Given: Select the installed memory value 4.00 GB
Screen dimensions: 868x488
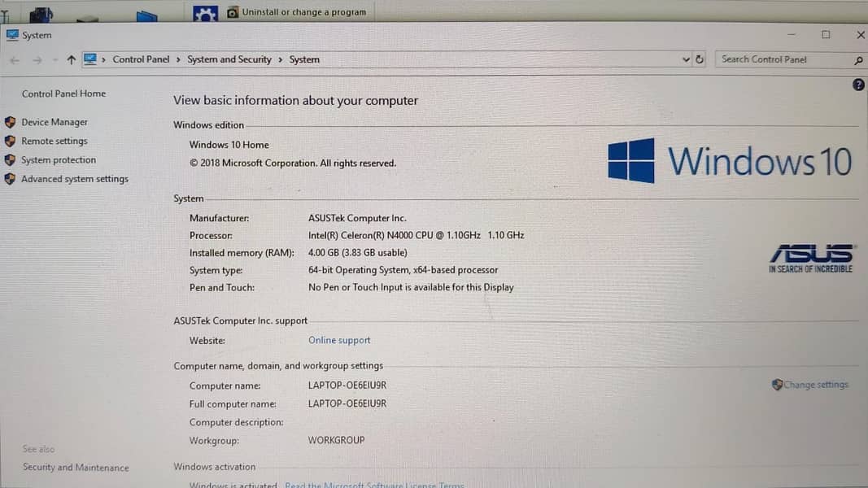Looking at the screenshot, I should click(x=358, y=252).
